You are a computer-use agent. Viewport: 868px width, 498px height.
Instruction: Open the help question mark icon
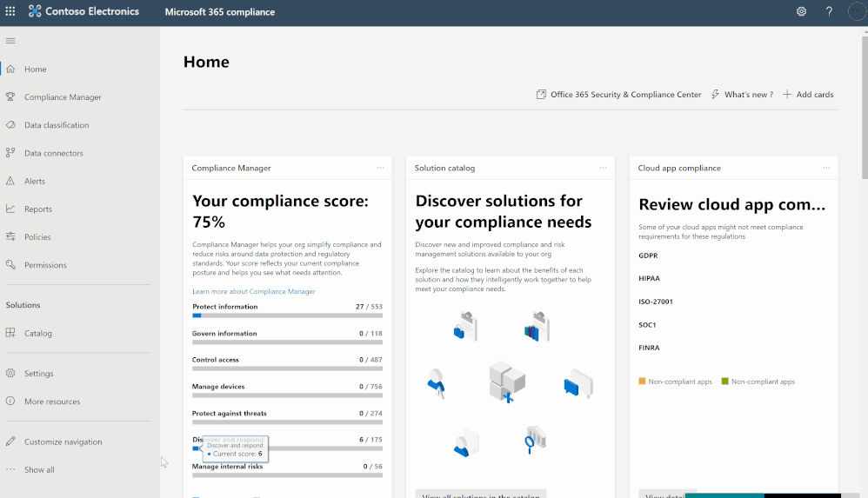click(x=829, y=11)
